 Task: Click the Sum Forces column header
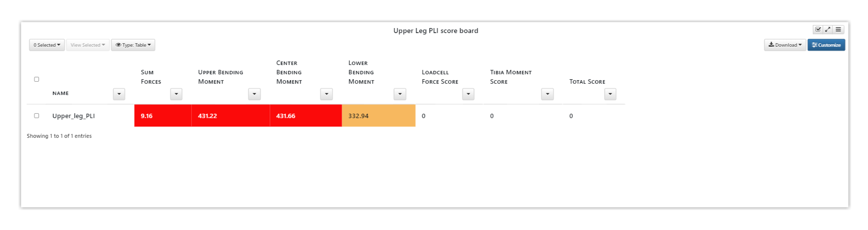151,77
